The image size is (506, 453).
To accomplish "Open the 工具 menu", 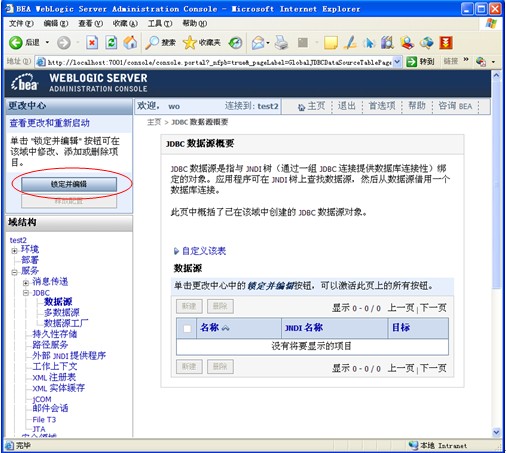I will point(160,23).
